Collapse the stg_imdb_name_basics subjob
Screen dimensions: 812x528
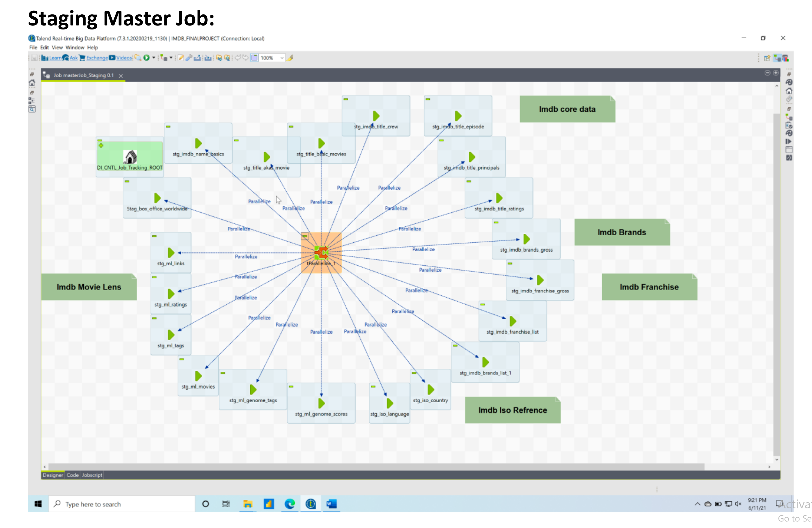(168, 127)
